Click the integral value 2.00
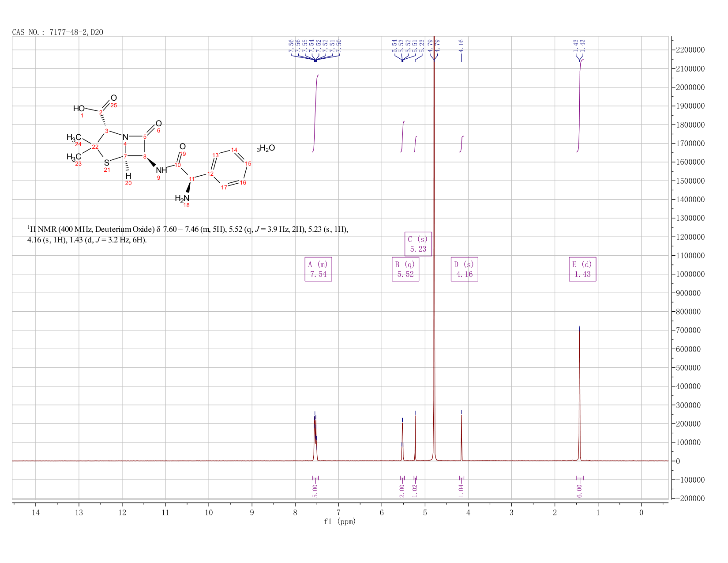Screen dimensions: 728x563 (x=402, y=491)
